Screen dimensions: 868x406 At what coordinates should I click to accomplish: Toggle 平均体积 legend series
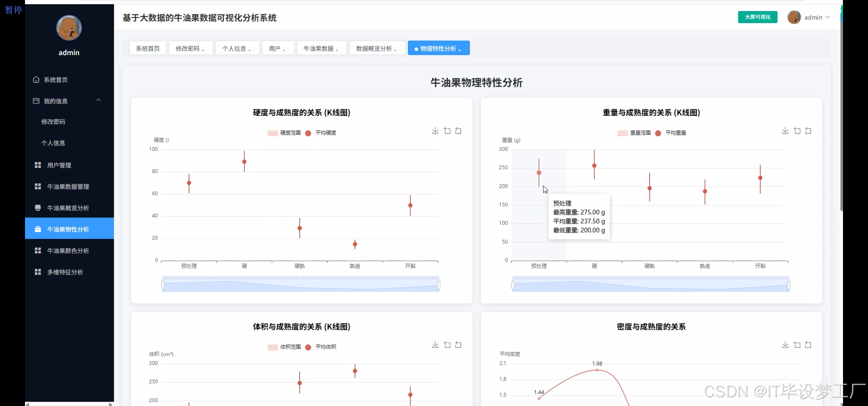321,347
